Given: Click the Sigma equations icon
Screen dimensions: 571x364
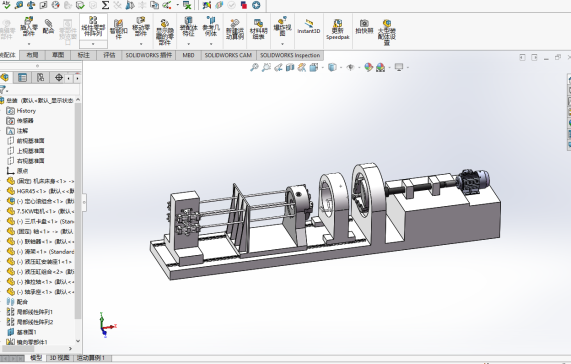Looking at the screenshot, I should [x=105, y=5].
